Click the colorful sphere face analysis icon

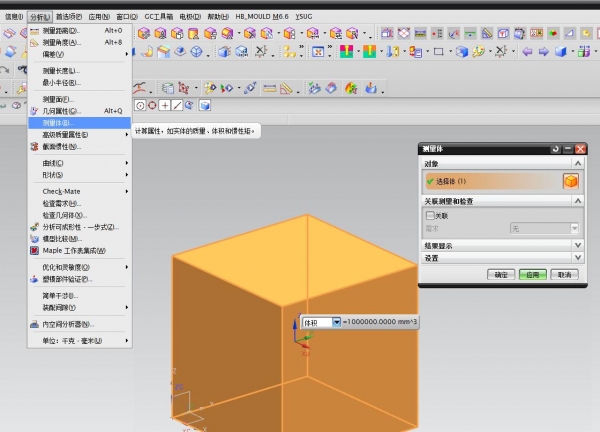[x=351, y=88]
